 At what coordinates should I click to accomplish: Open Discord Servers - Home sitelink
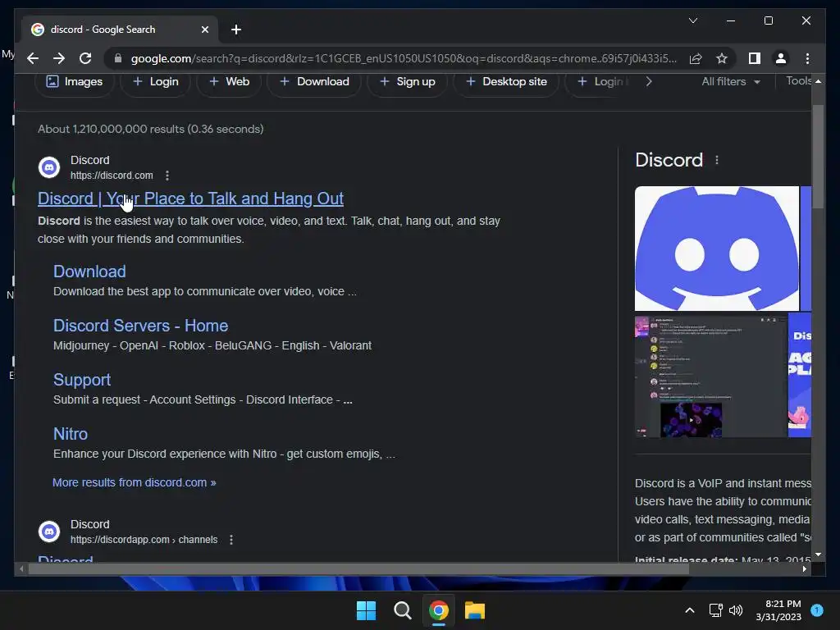(141, 326)
